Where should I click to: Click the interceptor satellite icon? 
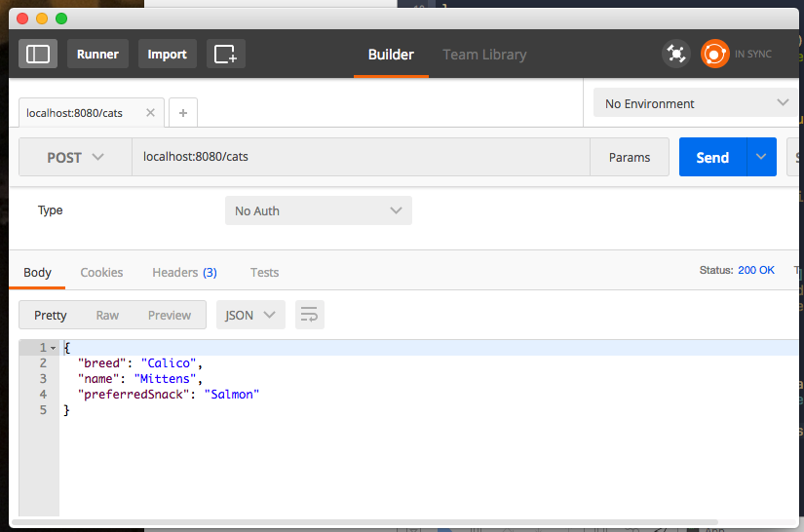pos(675,54)
